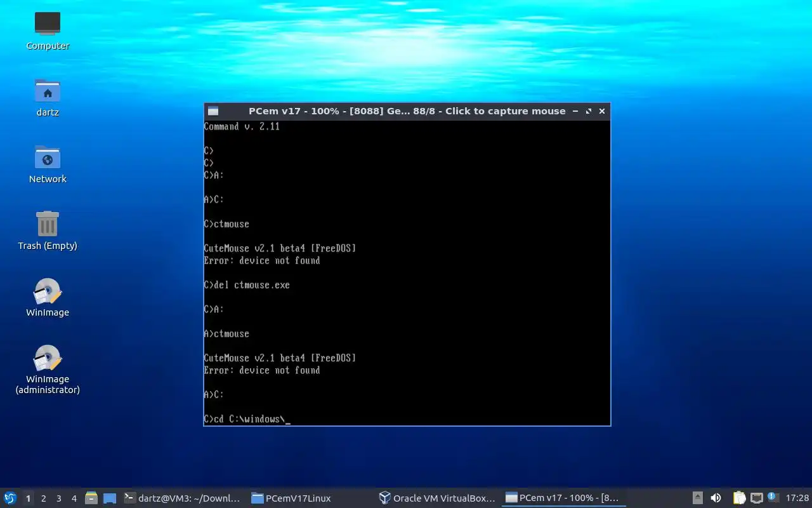Open the update notification tray icon
This screenshot has width=812, height=508.
[773, 497]
